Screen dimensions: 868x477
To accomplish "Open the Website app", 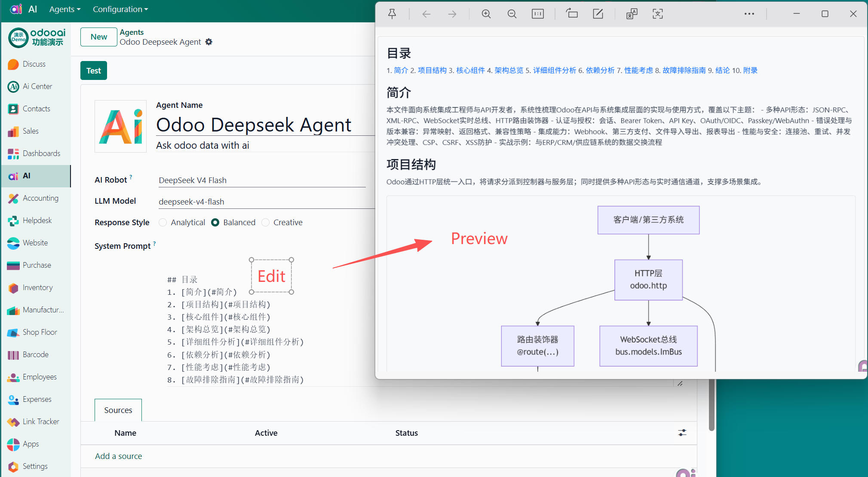I will (x=36, y=243).
